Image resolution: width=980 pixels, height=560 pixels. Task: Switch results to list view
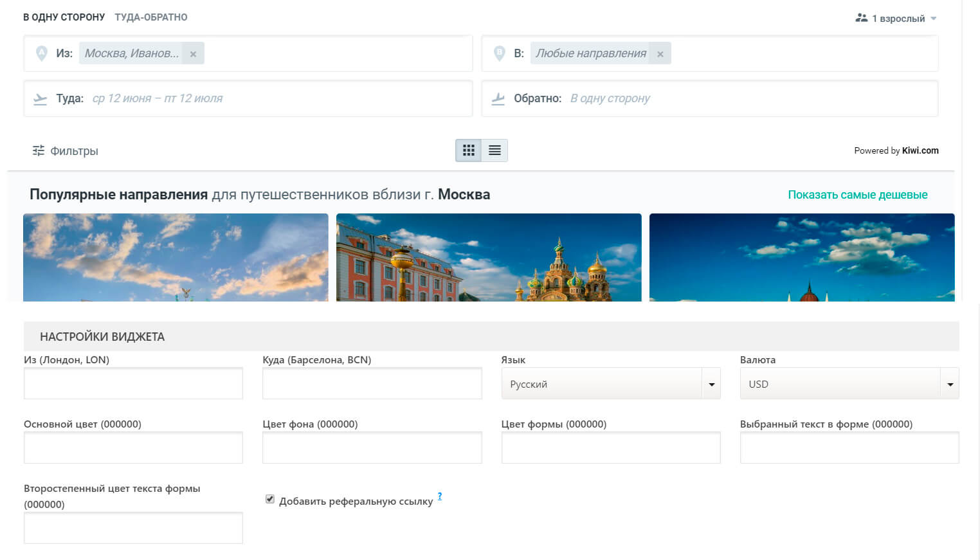click(495, 150)
